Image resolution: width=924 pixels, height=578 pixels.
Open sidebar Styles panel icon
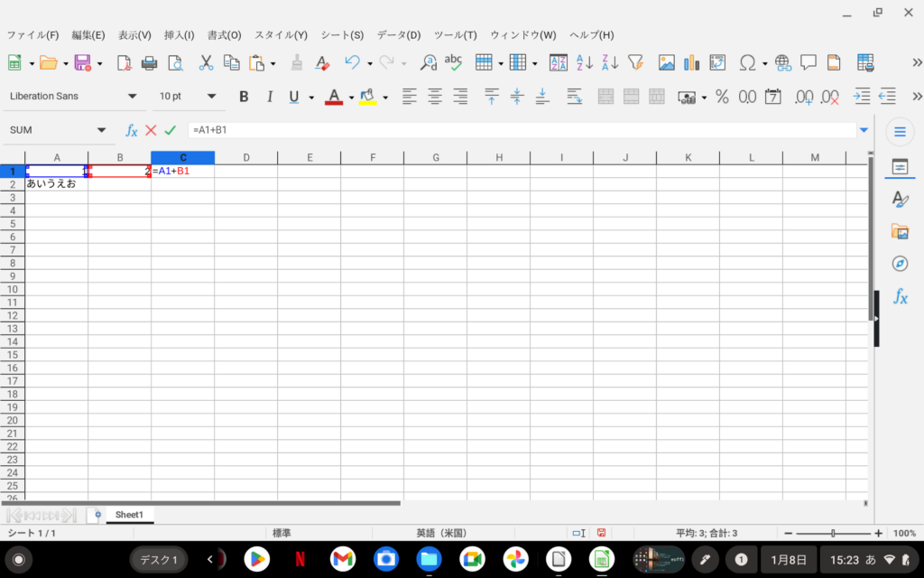(899, 199)
